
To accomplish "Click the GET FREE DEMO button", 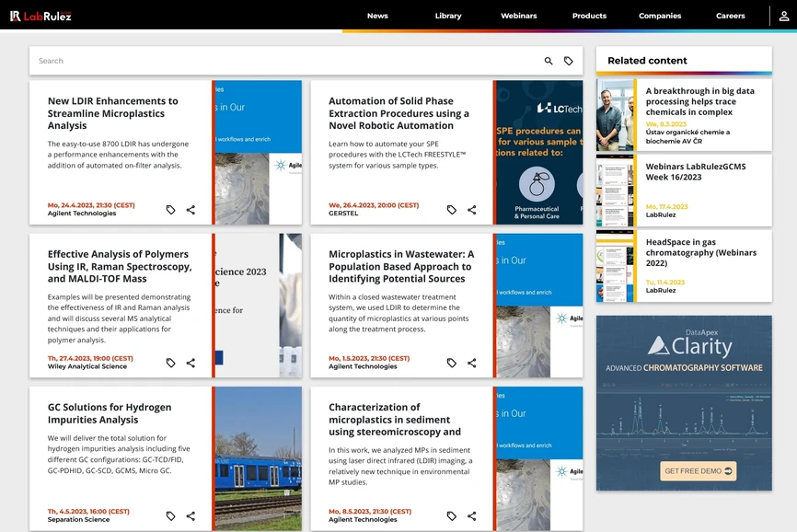I will [698, 471].
